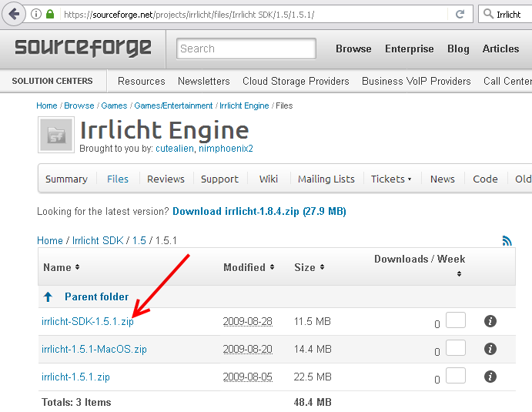
Task: Click the 2009-08-28 modified date
Action: click(x=248, y=321)
